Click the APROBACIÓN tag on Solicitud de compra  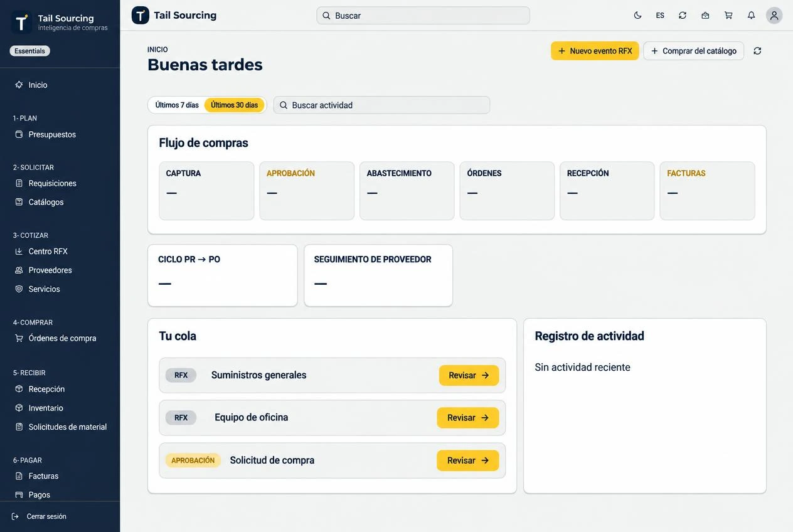click(193, 460)
